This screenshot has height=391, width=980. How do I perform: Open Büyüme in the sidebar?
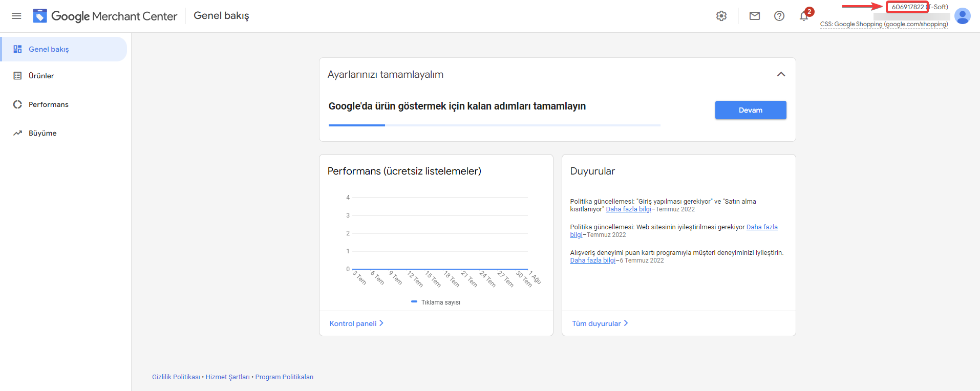[63, 133]
